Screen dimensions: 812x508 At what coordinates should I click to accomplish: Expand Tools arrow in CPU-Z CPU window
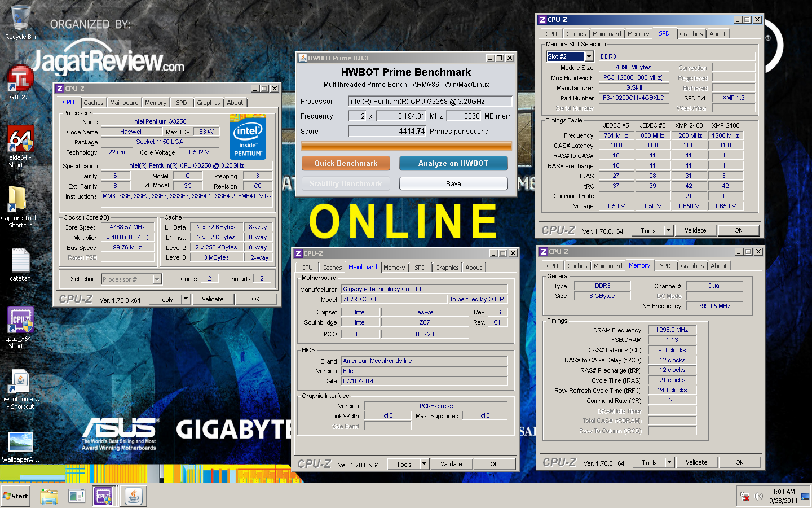point(186,299)
